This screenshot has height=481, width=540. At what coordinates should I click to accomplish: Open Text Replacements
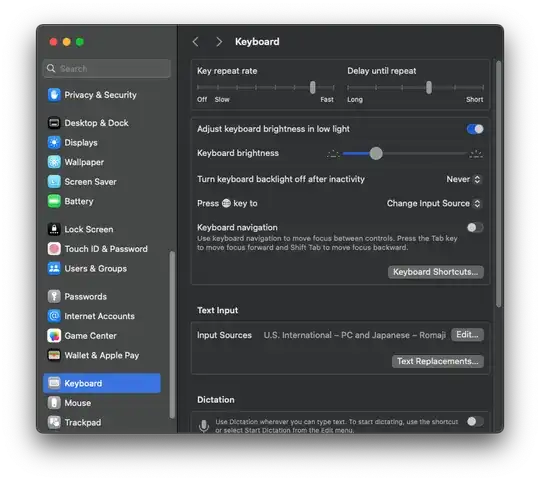438,362
